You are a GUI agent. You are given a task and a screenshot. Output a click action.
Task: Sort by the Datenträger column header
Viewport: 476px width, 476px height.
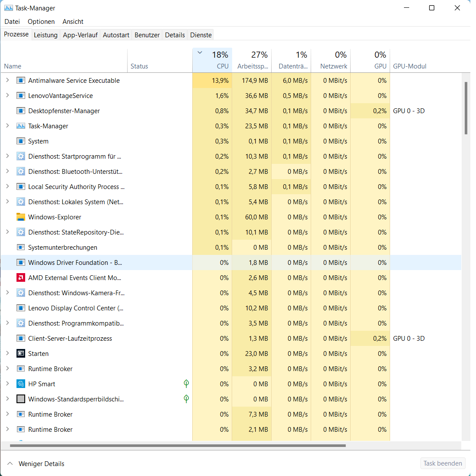[x=291, y=60]
